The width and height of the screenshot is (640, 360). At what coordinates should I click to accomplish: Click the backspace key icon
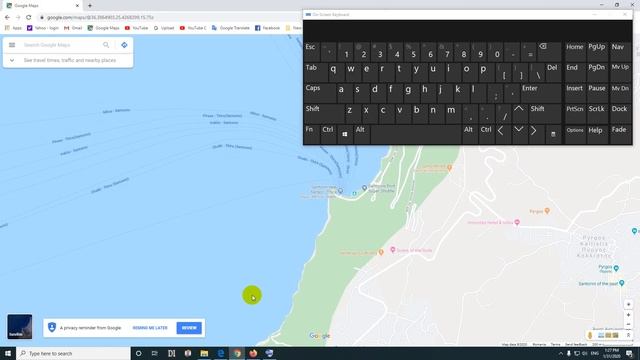pos(549,51)
